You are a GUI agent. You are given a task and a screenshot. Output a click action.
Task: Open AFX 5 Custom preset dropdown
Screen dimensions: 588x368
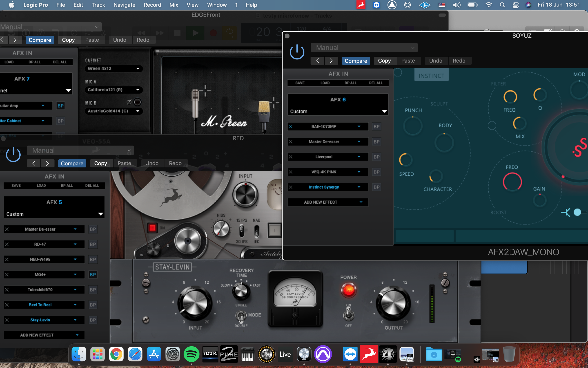(x=54, y=214)
